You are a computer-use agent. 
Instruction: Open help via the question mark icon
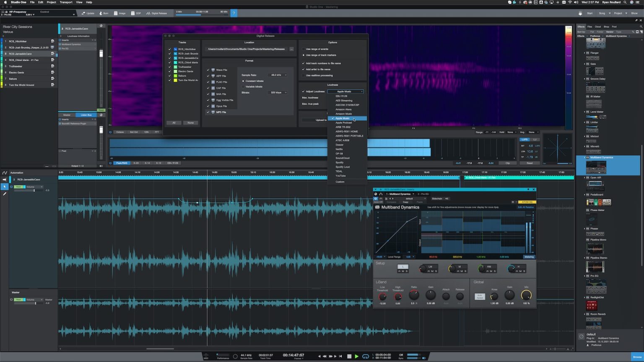234,13
